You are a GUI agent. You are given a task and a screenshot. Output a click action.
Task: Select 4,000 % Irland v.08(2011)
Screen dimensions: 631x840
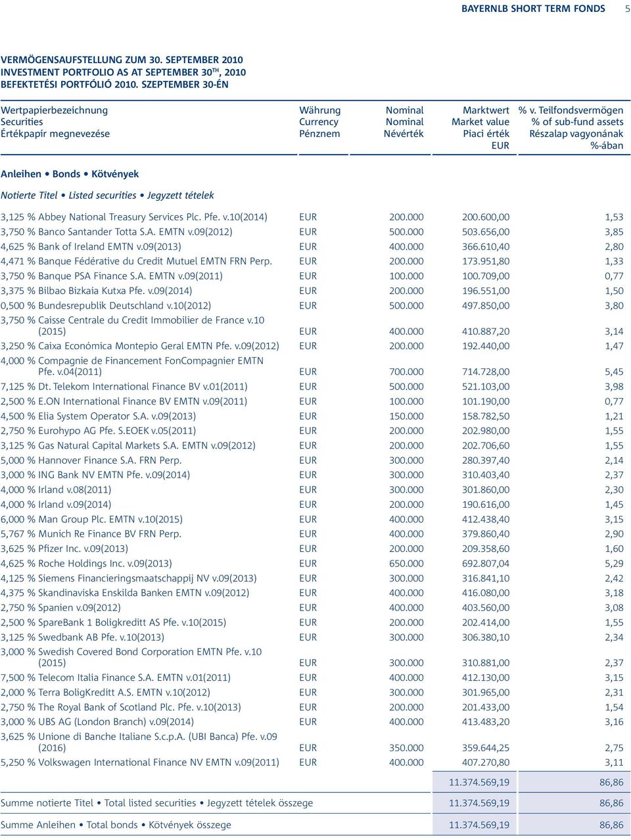tap(56, 490)
